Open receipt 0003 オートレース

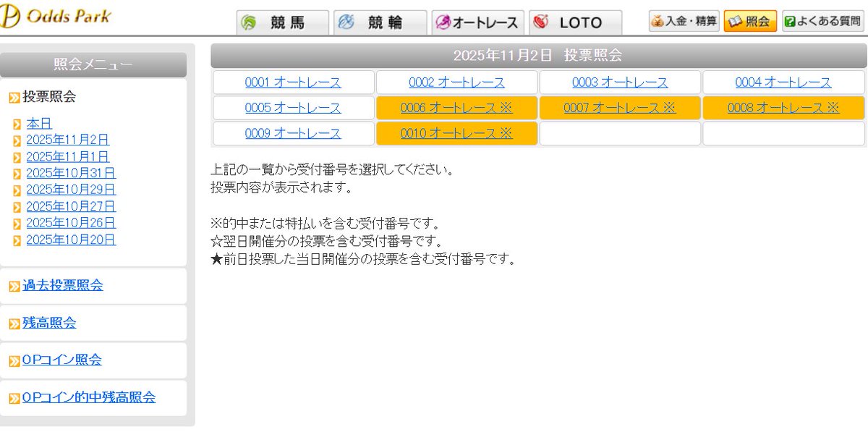620,82
